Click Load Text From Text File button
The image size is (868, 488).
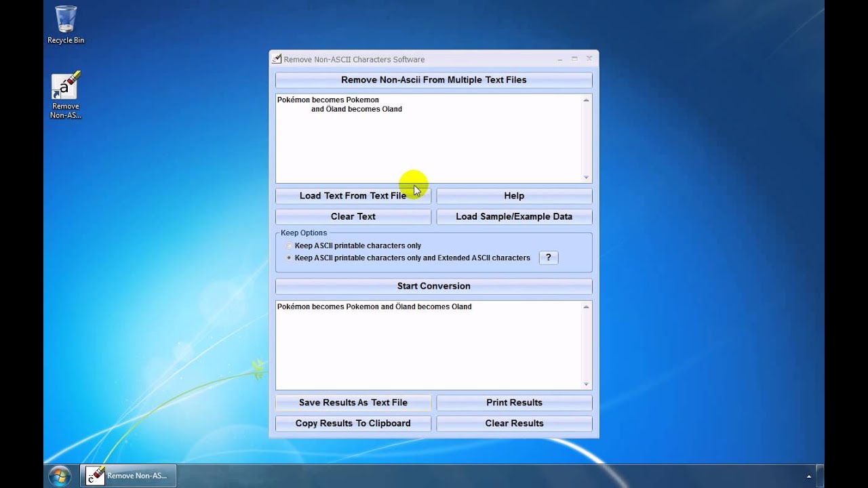point(353,196)
